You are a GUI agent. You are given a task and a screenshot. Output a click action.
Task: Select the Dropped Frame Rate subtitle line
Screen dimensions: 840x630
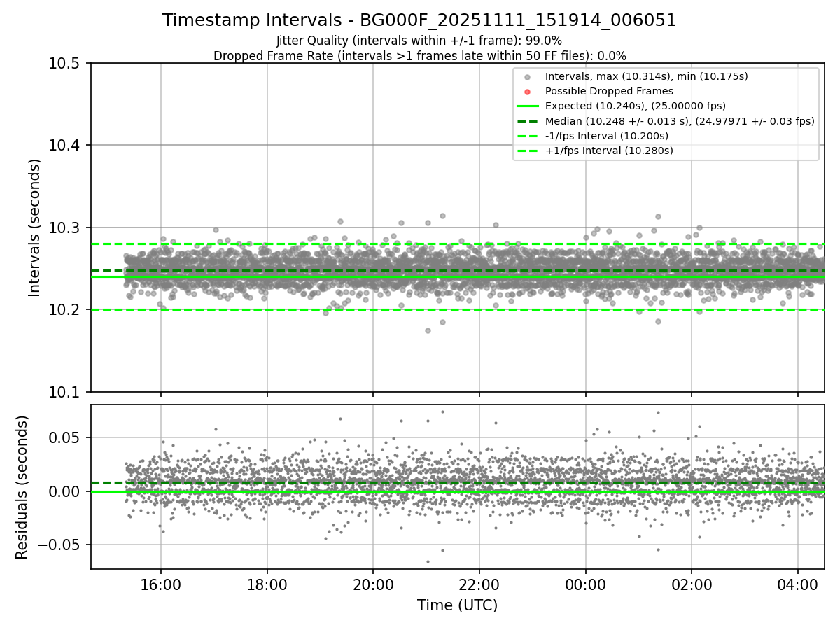[x=419, y=55]
